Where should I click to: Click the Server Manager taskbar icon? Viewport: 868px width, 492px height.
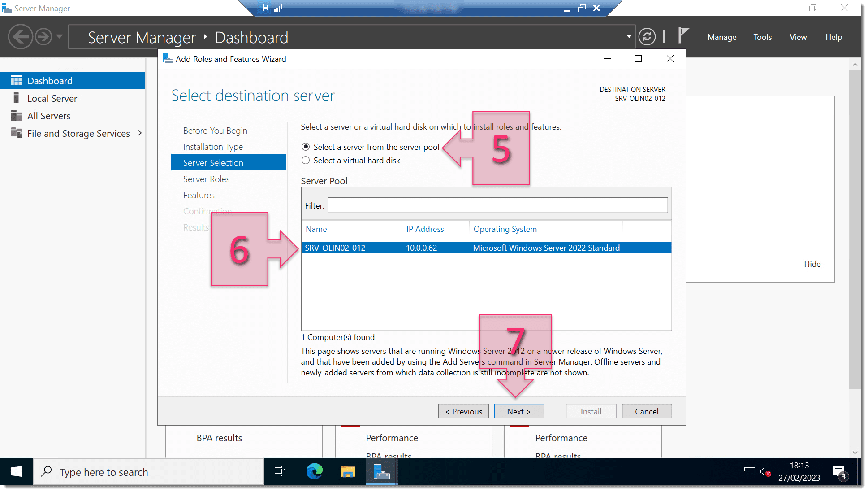(x=382, y=472)
